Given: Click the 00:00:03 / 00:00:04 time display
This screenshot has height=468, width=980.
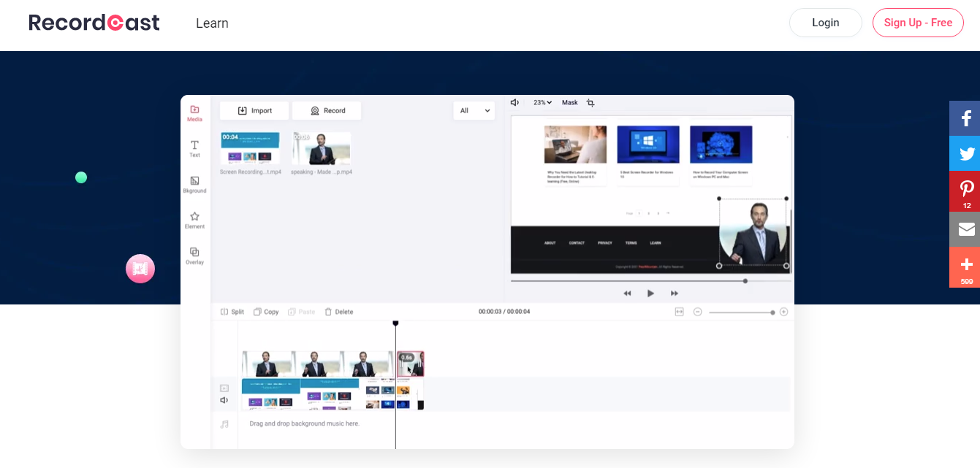Looking at the screenshot, I should 504,312.
